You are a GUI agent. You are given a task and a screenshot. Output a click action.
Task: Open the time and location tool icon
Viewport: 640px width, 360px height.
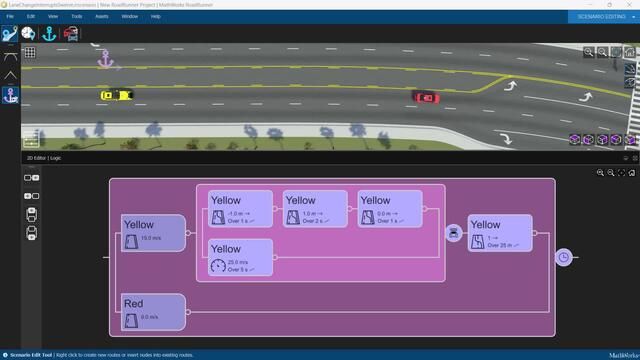(28, 33)
